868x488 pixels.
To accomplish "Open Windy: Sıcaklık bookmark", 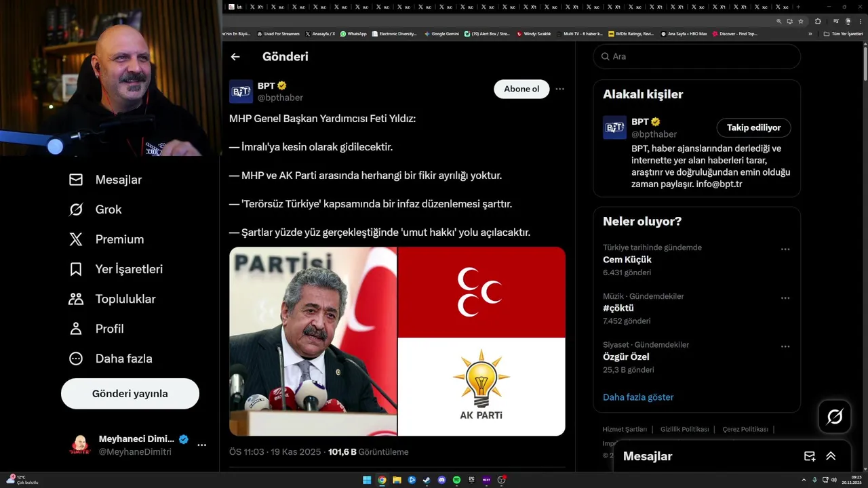I will 534,33.
